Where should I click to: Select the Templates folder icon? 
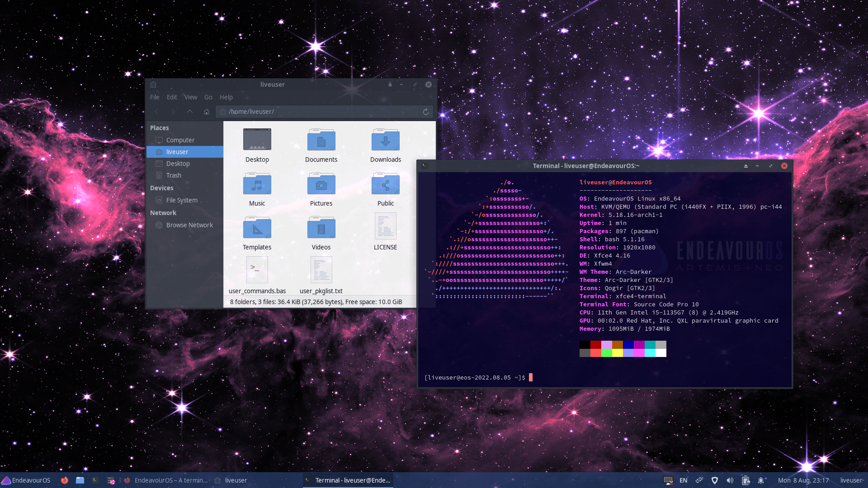257,227
